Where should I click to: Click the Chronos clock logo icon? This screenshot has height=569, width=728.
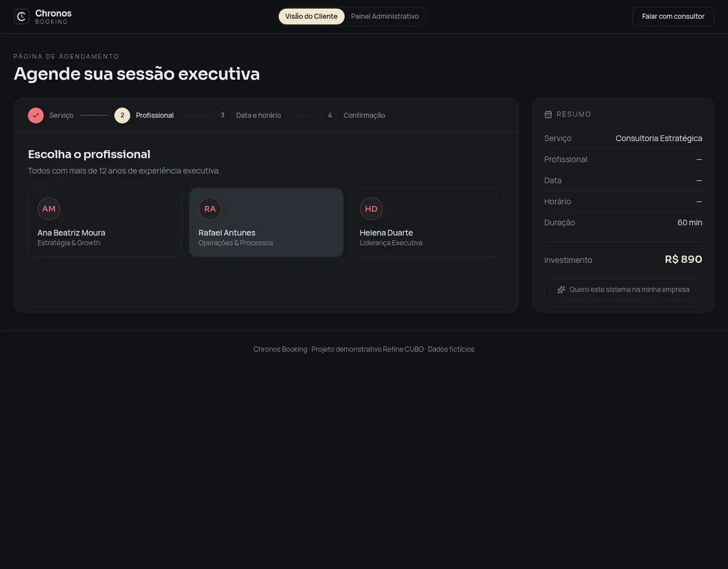click(22, 17)
